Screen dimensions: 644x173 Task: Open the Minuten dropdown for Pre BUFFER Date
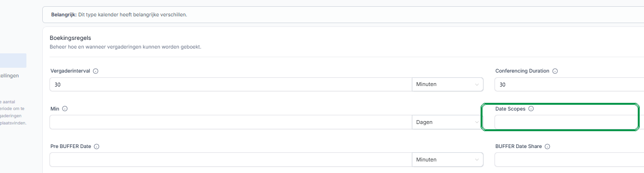coord(448,160)
